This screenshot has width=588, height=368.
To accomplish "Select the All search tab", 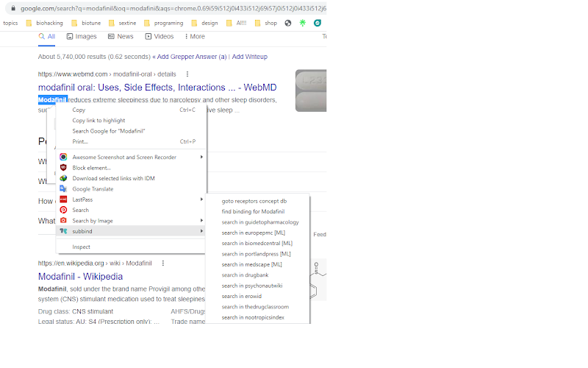I will [x=47, y=36].
